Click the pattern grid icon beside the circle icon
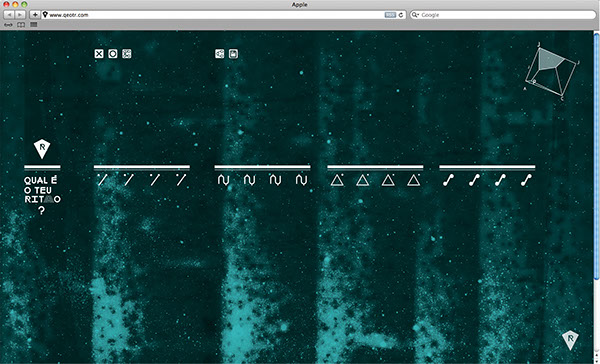The image size is (600, 364). coord(127,54)
